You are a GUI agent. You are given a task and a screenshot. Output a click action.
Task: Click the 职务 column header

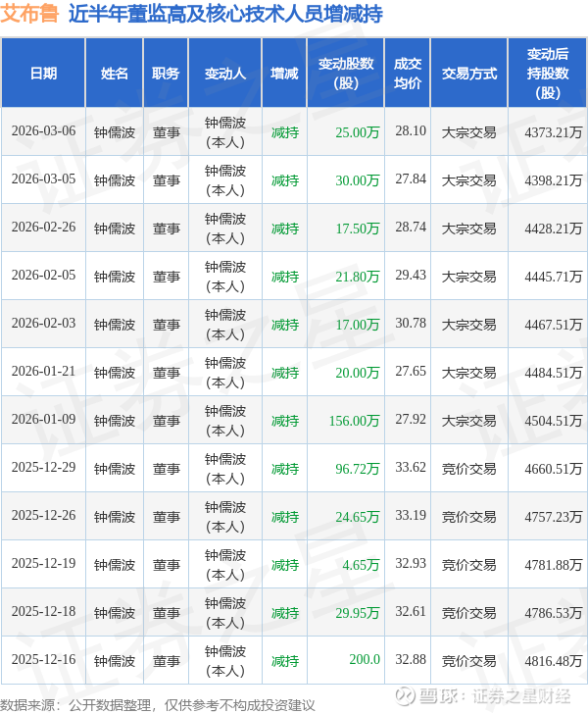click(x=166, y=74)
